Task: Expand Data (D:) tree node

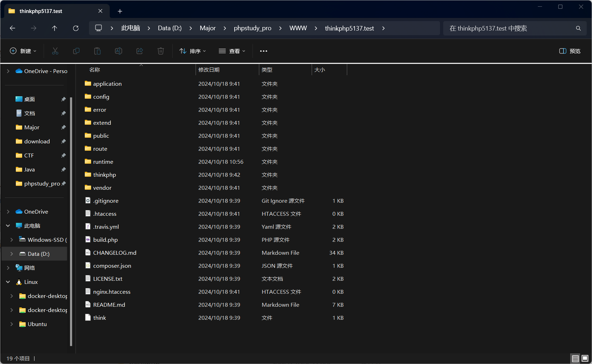Action: 12,254
